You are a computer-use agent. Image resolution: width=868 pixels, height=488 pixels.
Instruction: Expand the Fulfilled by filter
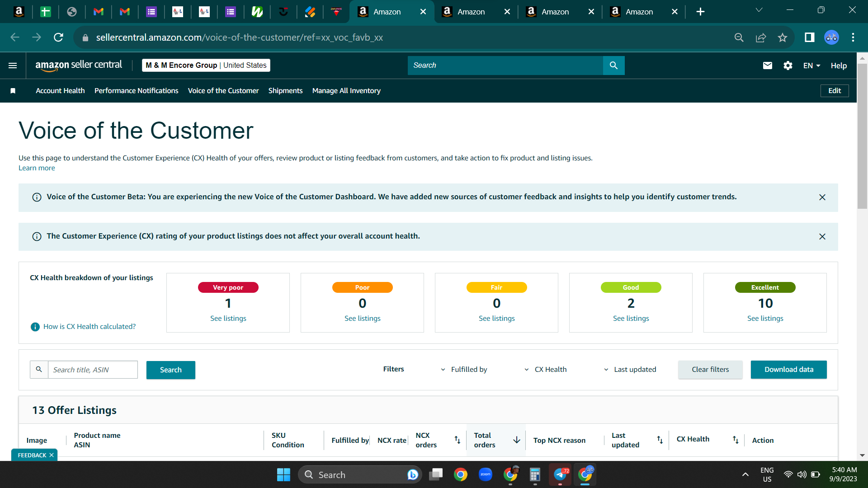pos(464,370)
